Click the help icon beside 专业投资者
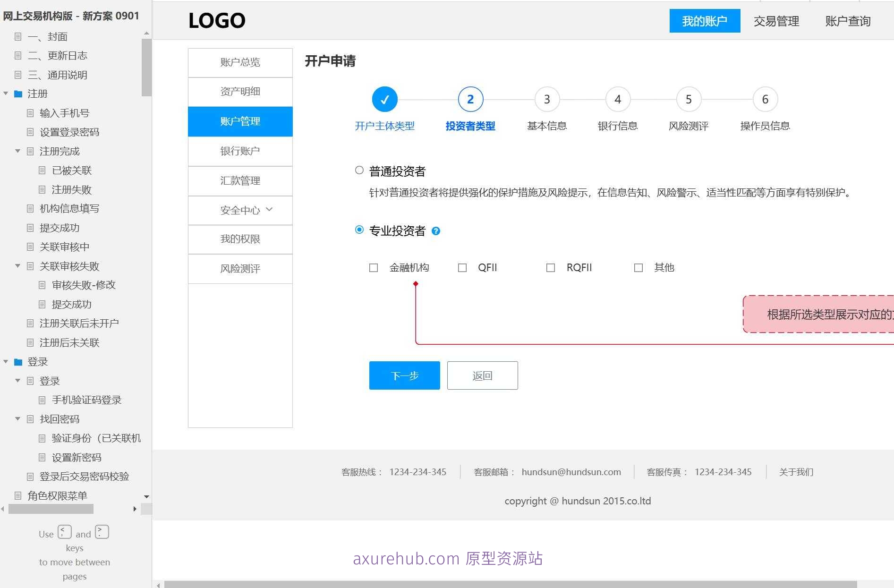This screenshot has height=588, width=894. pyautogui.click(x=436, y=231)
